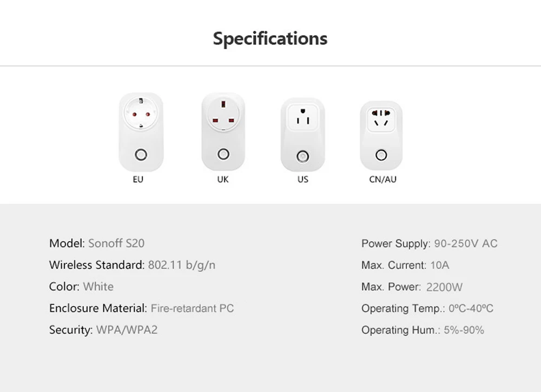Click the Specifications heading
The width and height of the screenshot is (541, 392).
coord(270,38)
